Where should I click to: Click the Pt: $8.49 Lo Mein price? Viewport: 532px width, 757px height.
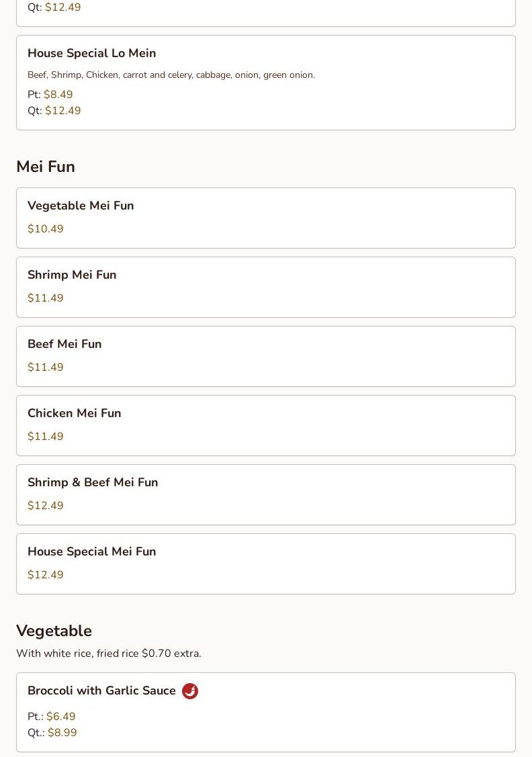pos(50,94)
